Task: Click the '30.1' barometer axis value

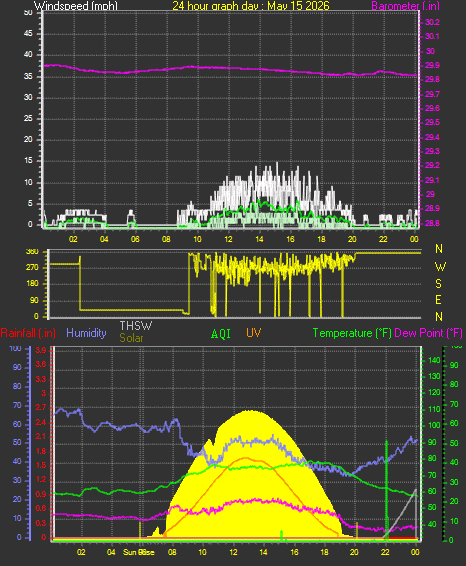Action: [432, 36]
